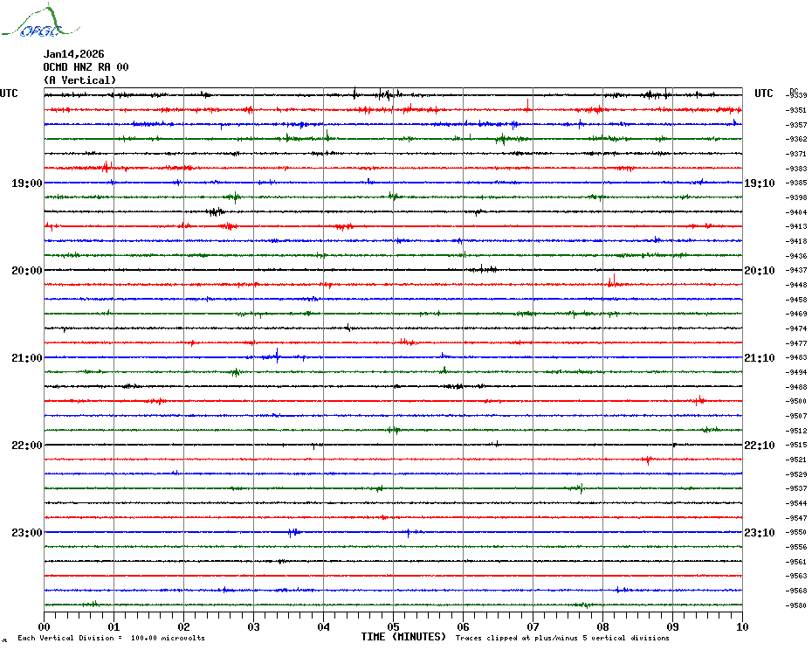812x650 pixels.
Task: Click the '21:10' time label
Action: click(x=760, y=357)
